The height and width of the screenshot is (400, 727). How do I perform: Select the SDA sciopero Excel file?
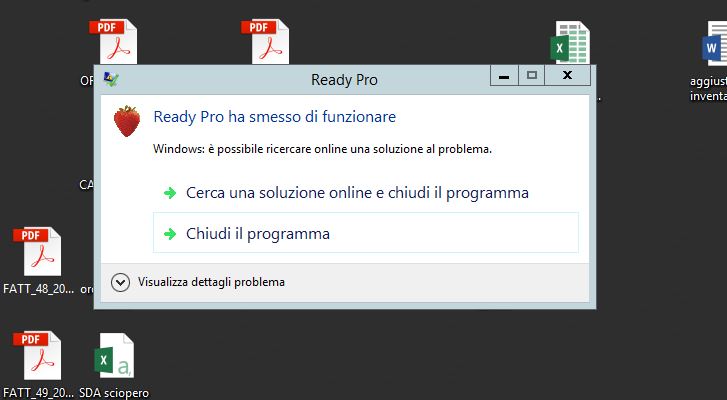(x=114, y=356)
